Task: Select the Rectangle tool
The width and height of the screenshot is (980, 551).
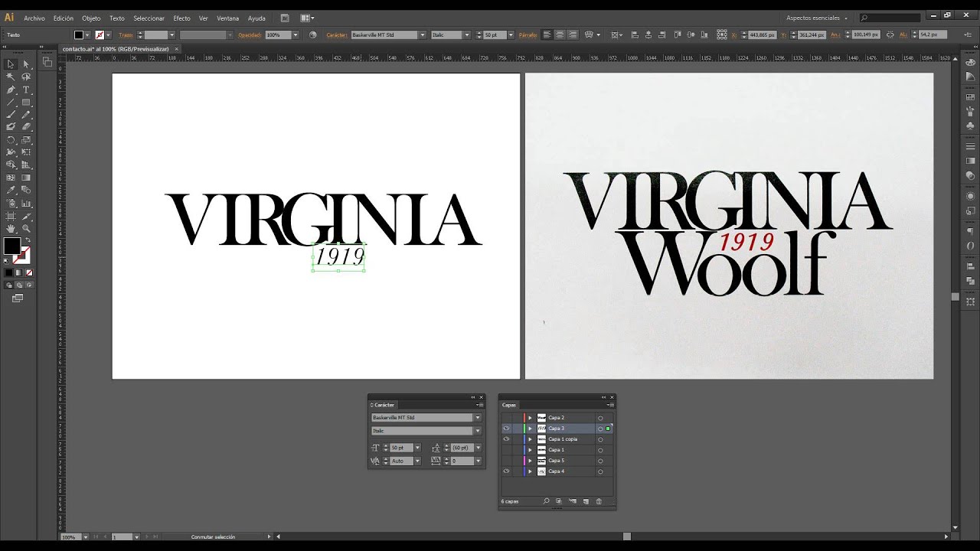Action: click(26, 102)
